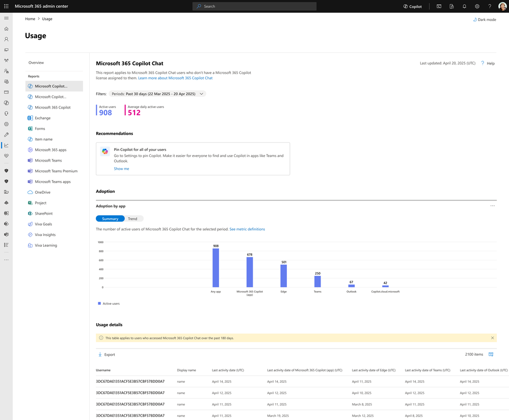Screen dimensions: 509x420
Task: Click the Edge bar in chart
Action: 284,276
